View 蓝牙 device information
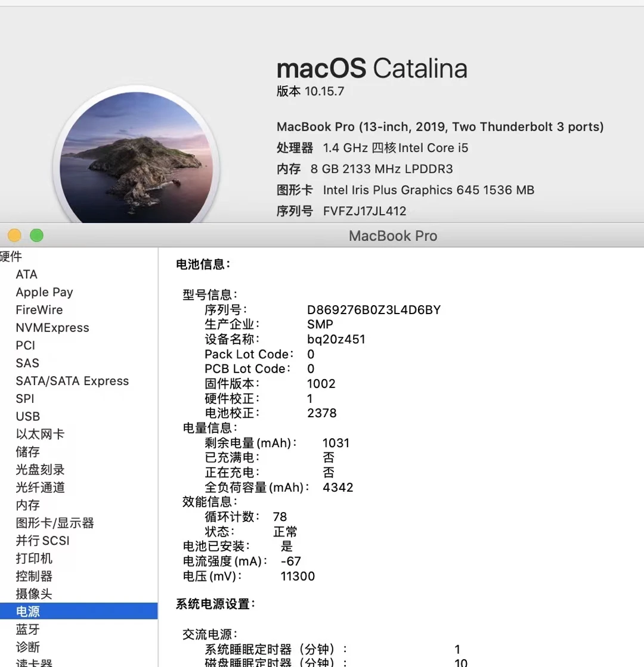Screen dimensions: 644x667 click(27, 629)
